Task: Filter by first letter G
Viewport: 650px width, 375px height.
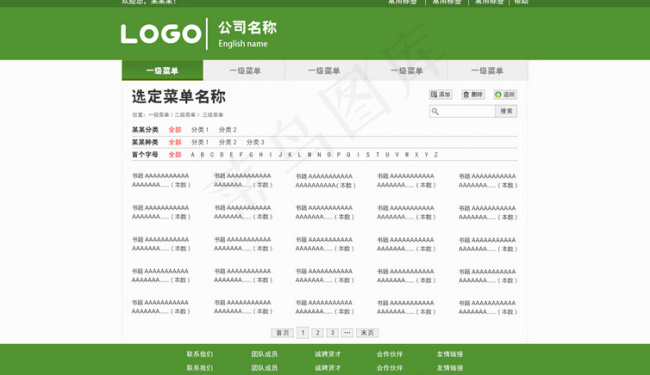Action: [251, 155]
